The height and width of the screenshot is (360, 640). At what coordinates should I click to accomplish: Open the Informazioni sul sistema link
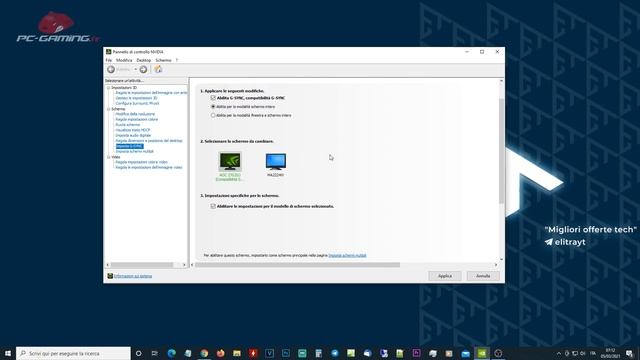[133, 276]
